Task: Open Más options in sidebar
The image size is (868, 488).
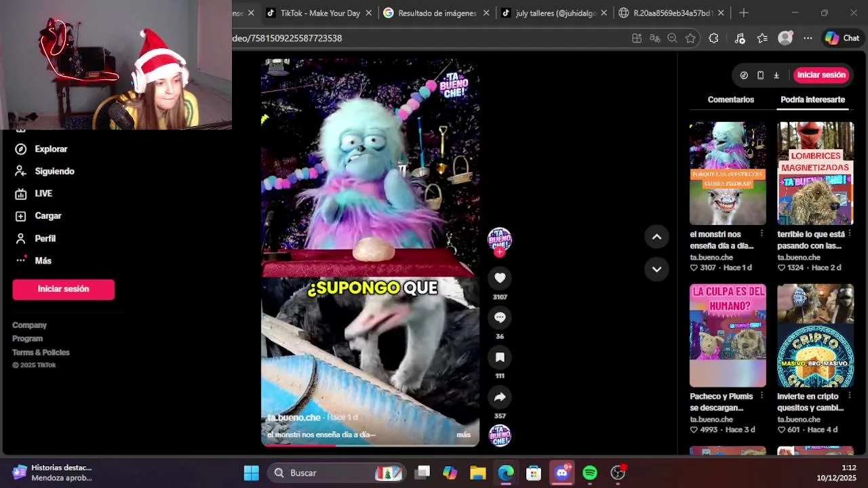Action: coord(34,261)
